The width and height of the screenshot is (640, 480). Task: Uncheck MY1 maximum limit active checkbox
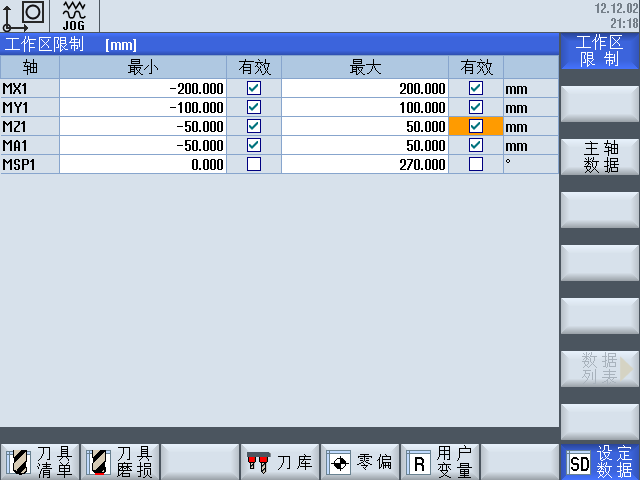point(476,107)
